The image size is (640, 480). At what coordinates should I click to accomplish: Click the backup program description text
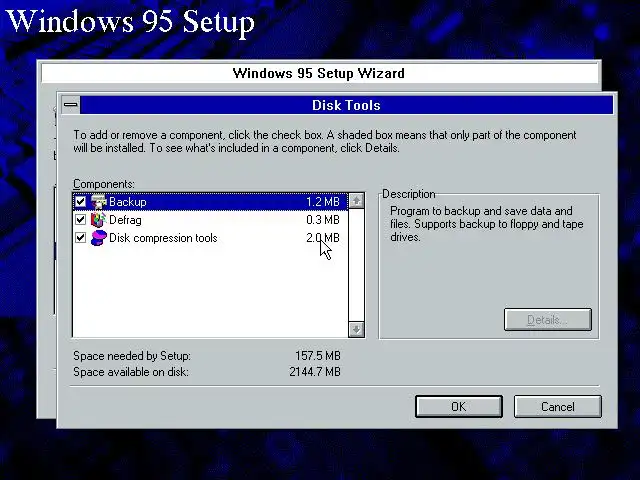pyautogui.click(x=487, y=224)
